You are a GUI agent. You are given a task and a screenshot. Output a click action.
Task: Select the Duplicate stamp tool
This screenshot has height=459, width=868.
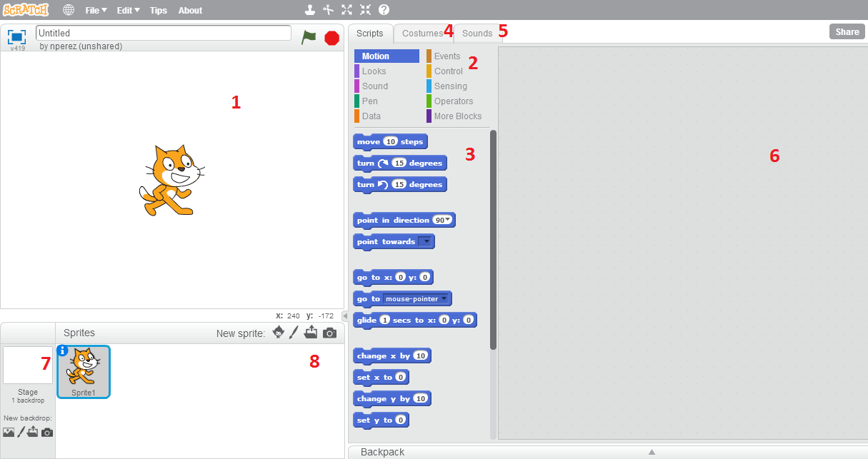click(x=309, y=10)
